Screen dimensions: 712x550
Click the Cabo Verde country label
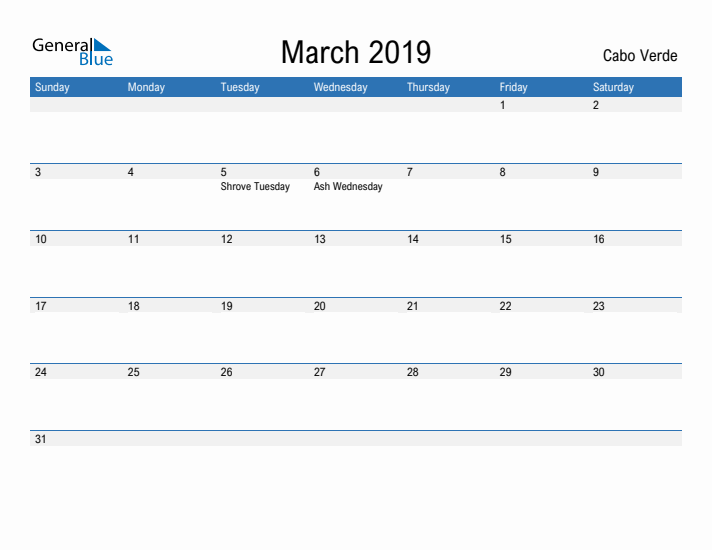(x=640, y=55)
